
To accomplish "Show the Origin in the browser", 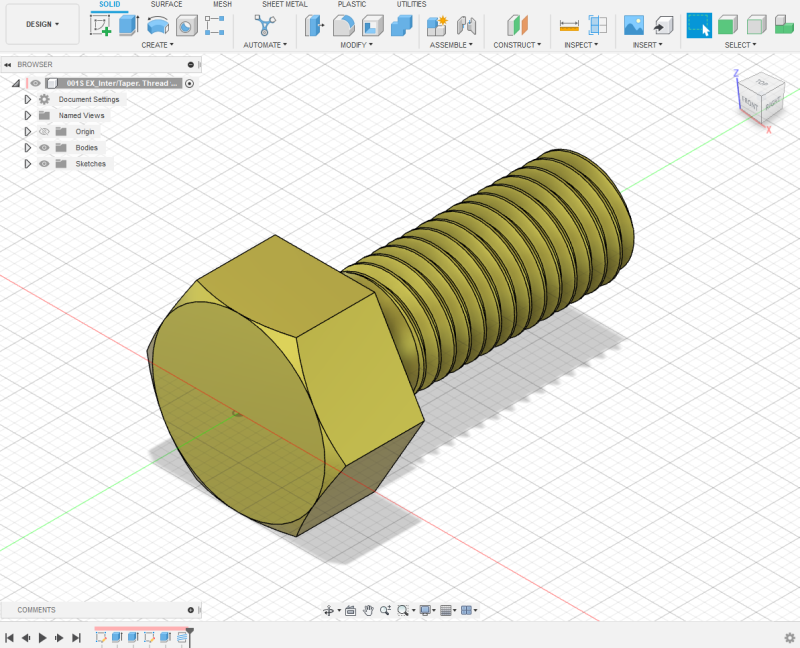I will point(43,131).
